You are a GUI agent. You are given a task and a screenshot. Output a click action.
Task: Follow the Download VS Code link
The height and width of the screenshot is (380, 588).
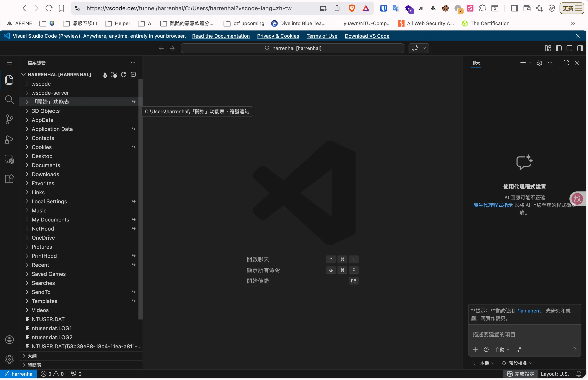pos(367,36)
